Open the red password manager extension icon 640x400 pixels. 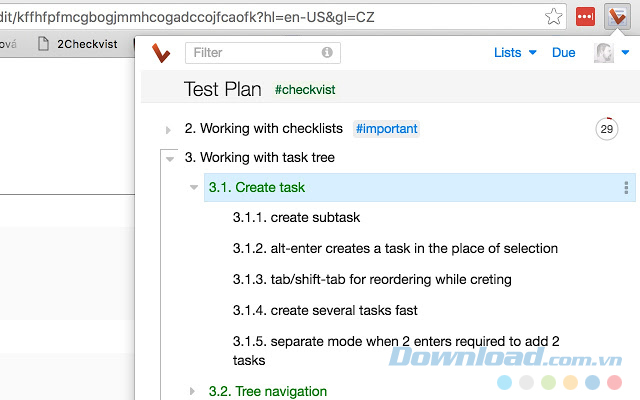[585, 17]
